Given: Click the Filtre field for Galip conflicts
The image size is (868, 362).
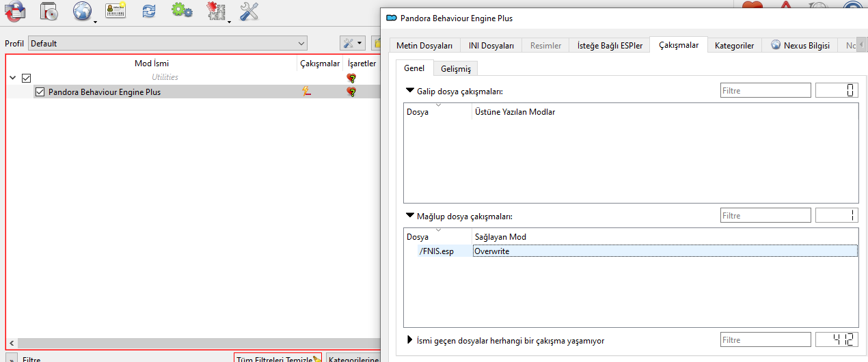Looking at the screenshot, I should (x=765, y=90).
